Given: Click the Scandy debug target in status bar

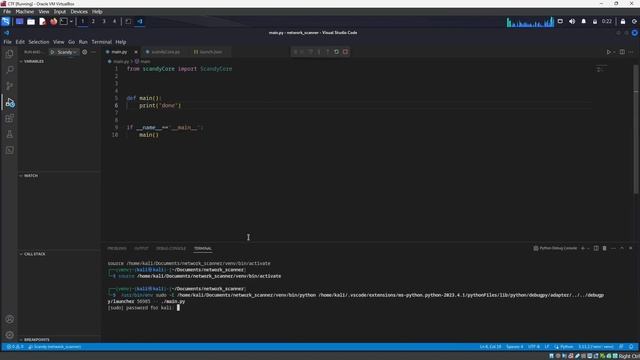Looking at the screenshot, I should (55, 347).
